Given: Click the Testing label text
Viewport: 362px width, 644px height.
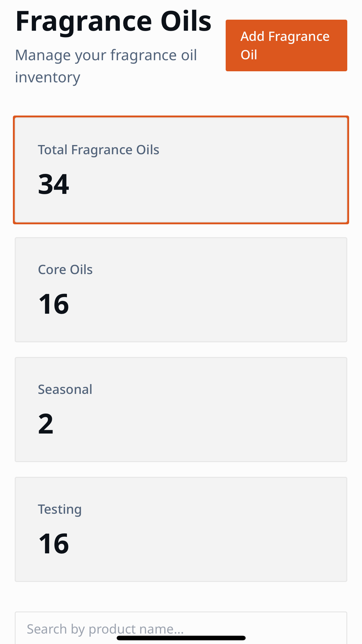Looking at the screenshot, I should (60, 509).
